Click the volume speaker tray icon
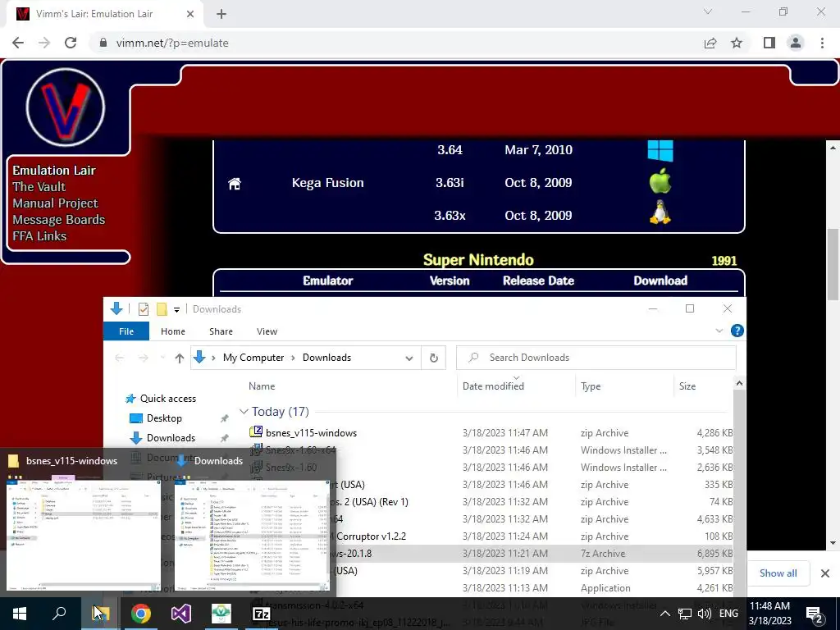This screenshot has width=840, height=630. point(704,614)
